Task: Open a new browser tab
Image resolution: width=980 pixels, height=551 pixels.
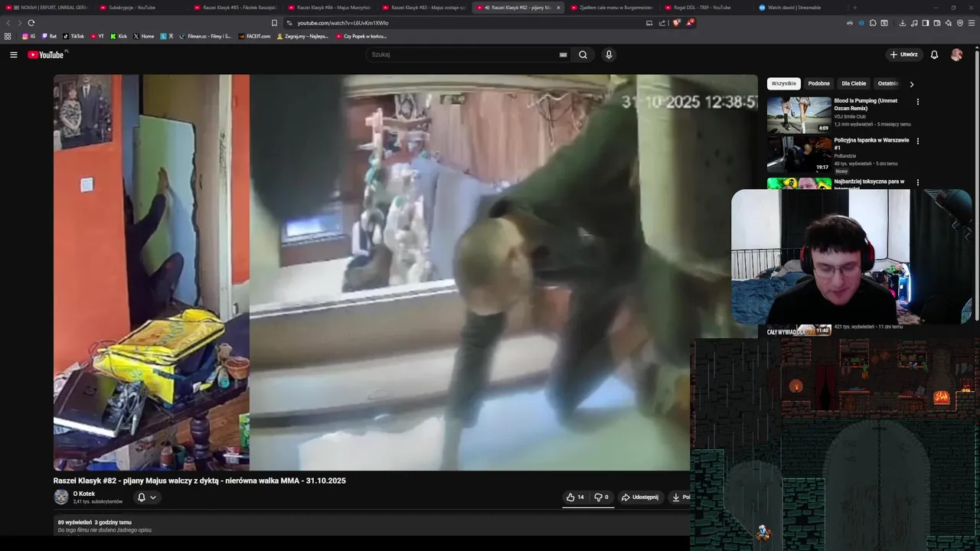Action: click(854, 8)
